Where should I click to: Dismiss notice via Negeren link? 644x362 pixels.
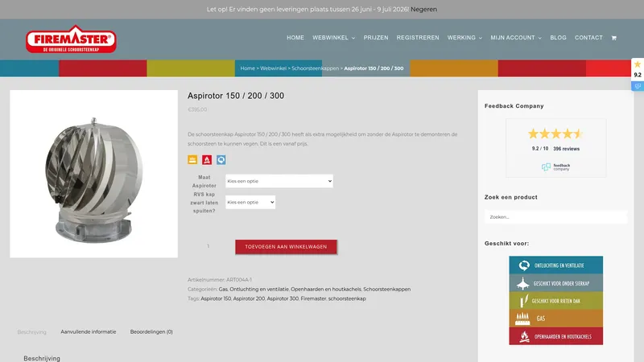[424, 10]
